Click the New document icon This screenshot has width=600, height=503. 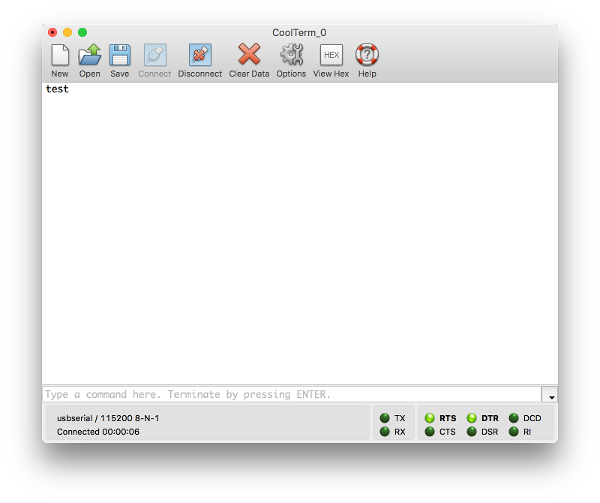coord(60,55)
